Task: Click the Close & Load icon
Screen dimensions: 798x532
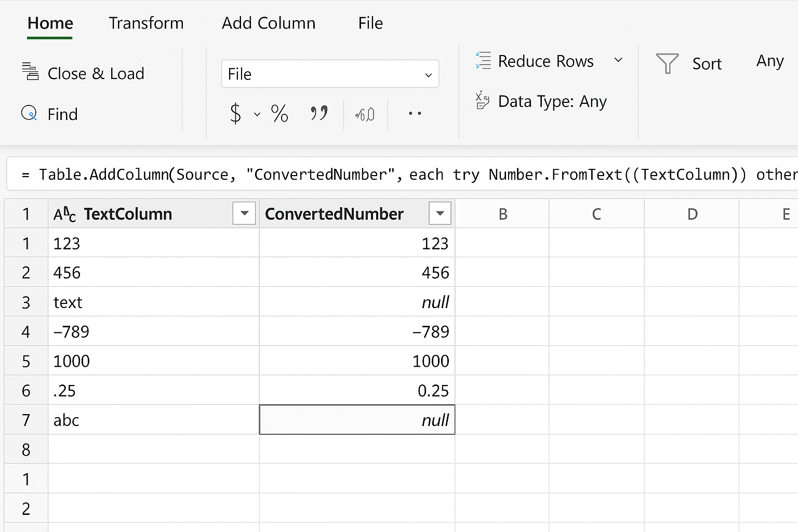Action: [x=30, y=71]
